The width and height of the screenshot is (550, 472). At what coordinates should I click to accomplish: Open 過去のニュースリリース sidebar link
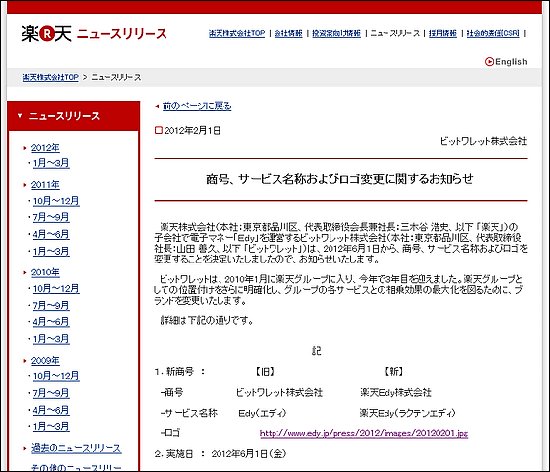click(76, 448)
